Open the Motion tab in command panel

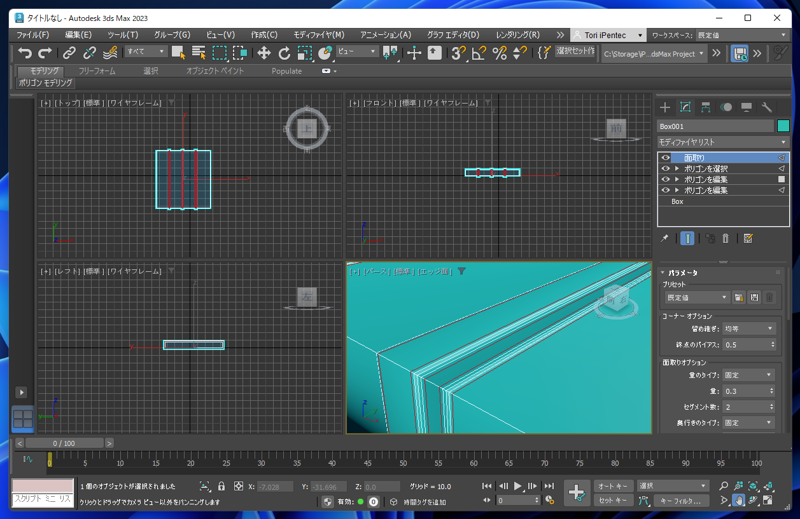726,107
